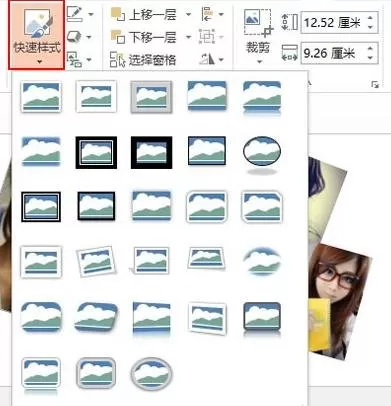Apply the Beveled Matte White style
Image resolution: width=391 pixels, height=406 pixels.
(x=96, y=97)
